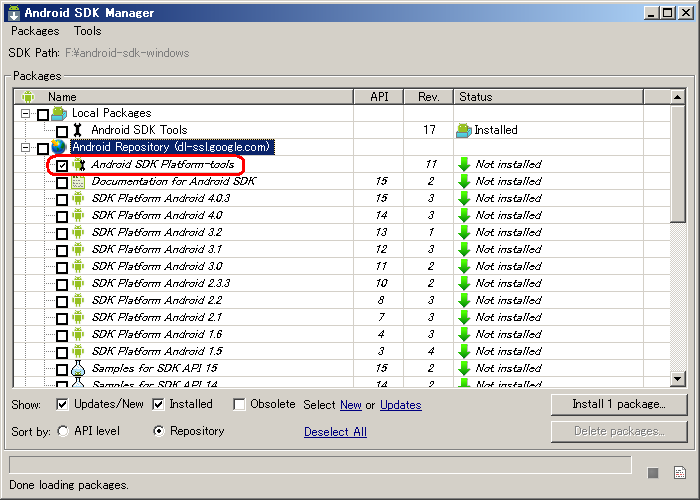Click the New selection link
The image size is (700, 500).
click(x=351, y=405)
